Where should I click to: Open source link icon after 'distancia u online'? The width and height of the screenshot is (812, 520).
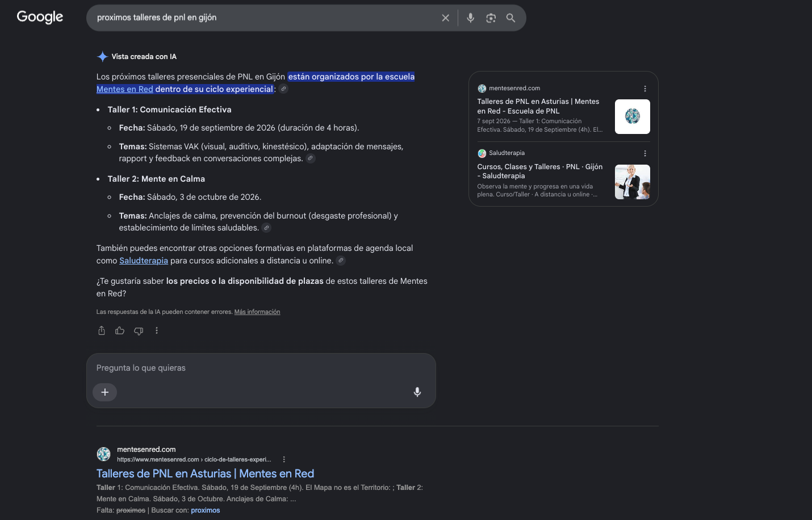[341, 261]
